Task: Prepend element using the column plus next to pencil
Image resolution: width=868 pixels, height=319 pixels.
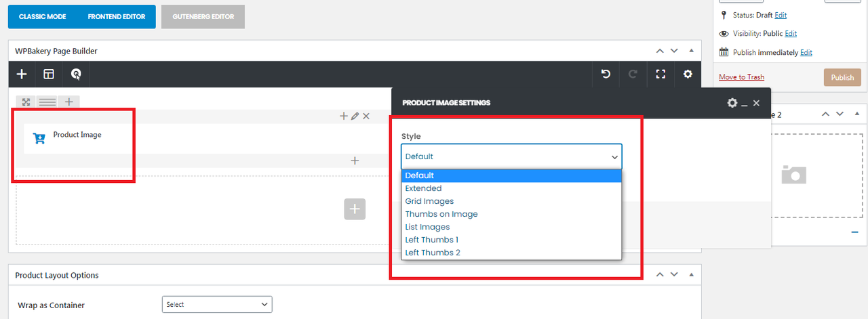Action: 344,116
